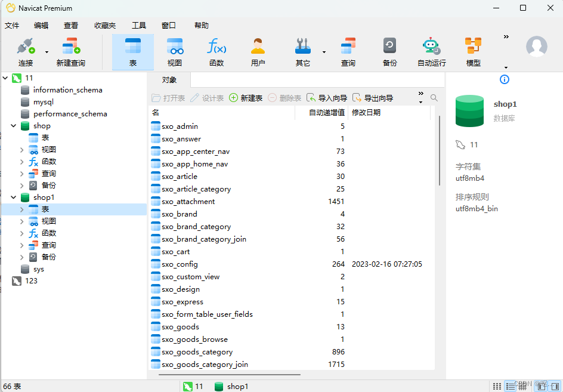Viewport: 563px width, 392px height.
Task: Open the User (用户) toolbar icon
Action: [x=258, y=52]
